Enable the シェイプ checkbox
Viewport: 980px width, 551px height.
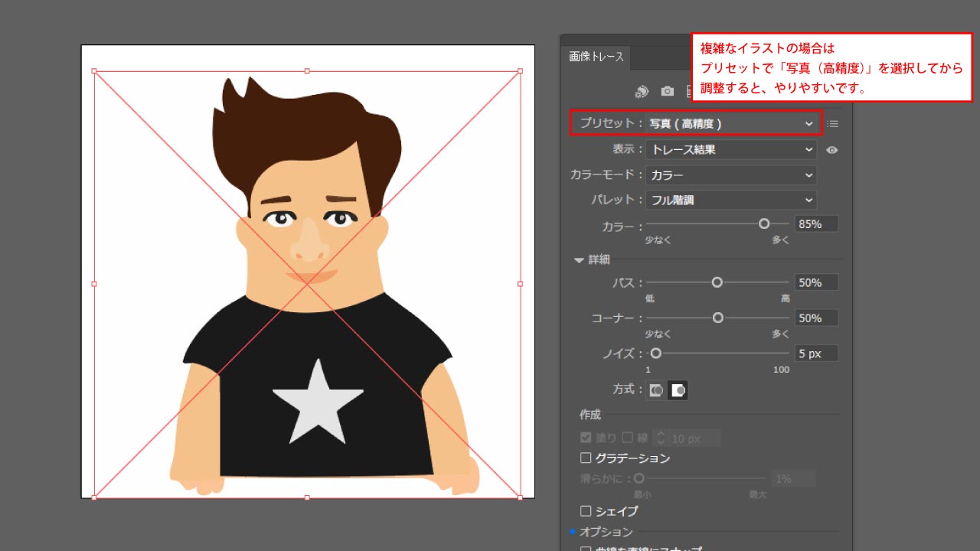[x=586, y=510]
